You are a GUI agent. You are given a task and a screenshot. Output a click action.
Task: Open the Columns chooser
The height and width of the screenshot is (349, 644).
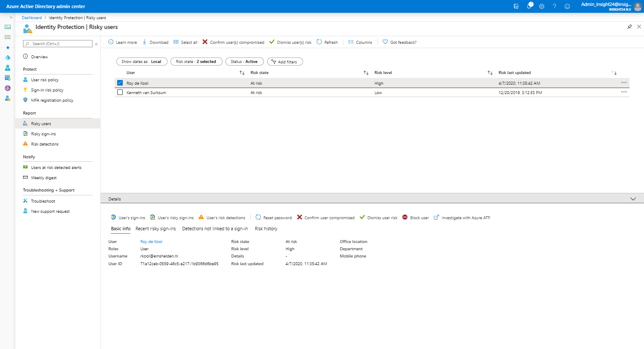[360, 42]
